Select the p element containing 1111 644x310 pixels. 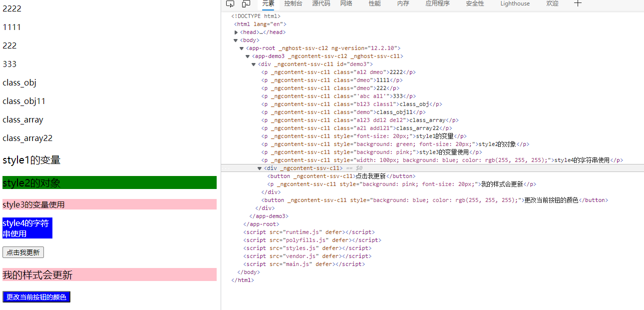pos(332,80)
